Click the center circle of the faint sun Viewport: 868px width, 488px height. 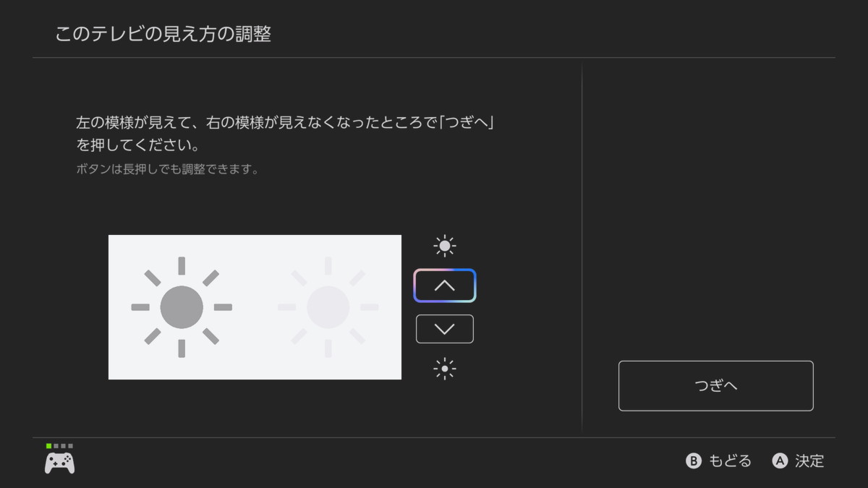click(x=328, y=307)
